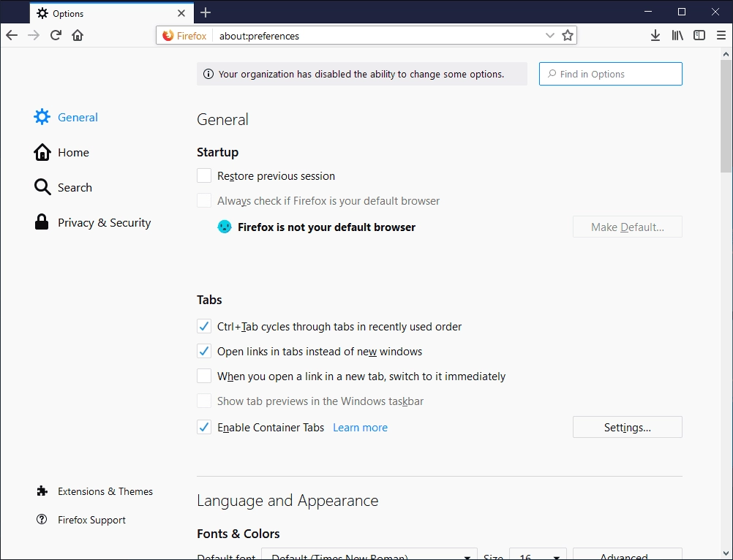This screenshot has width=733, height=560.
Task: Open Container Tabs Settings button
Action: coord(628,428)
